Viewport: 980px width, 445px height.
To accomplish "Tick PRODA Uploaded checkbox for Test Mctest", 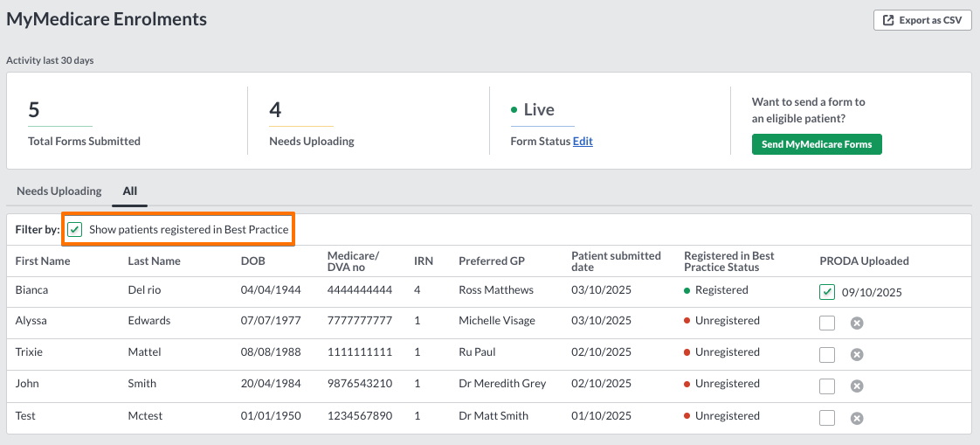I will pos(827,418).
